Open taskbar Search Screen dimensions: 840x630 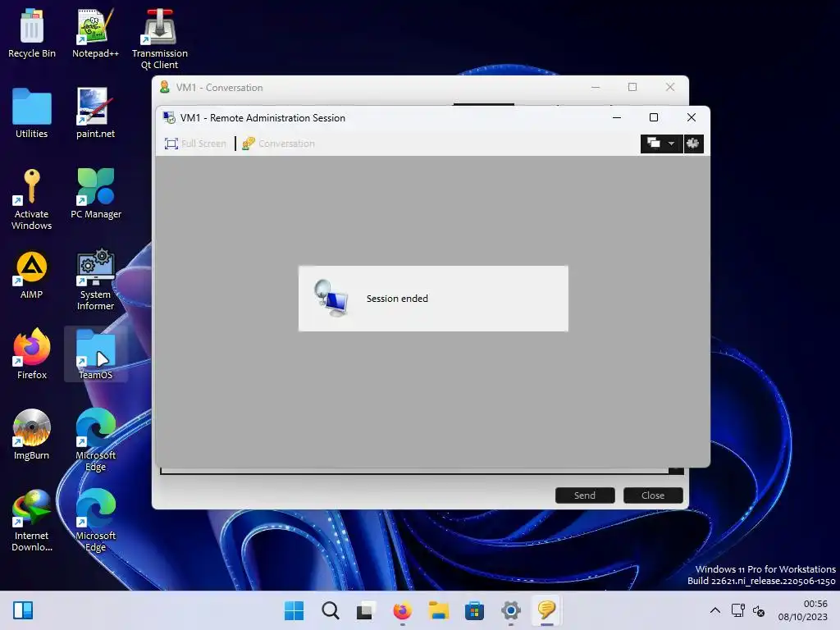click(330, 610)
